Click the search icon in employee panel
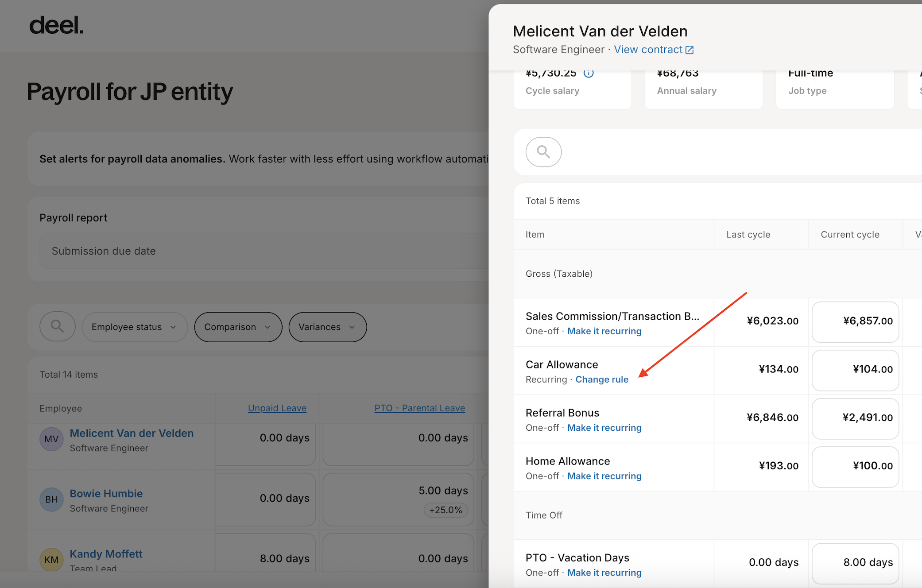The image size is (922, 588). pyautogui.click(x=543, y=152)
